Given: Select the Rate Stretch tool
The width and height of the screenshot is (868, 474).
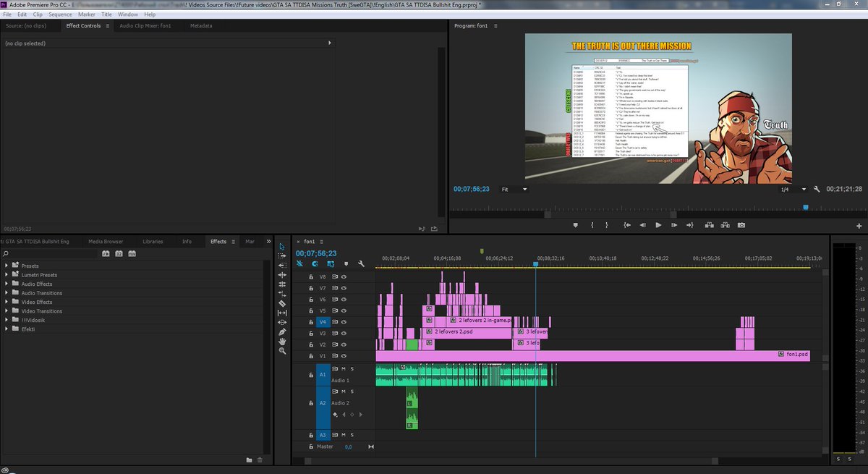Looking at the screenshot, I should (283, 284).
